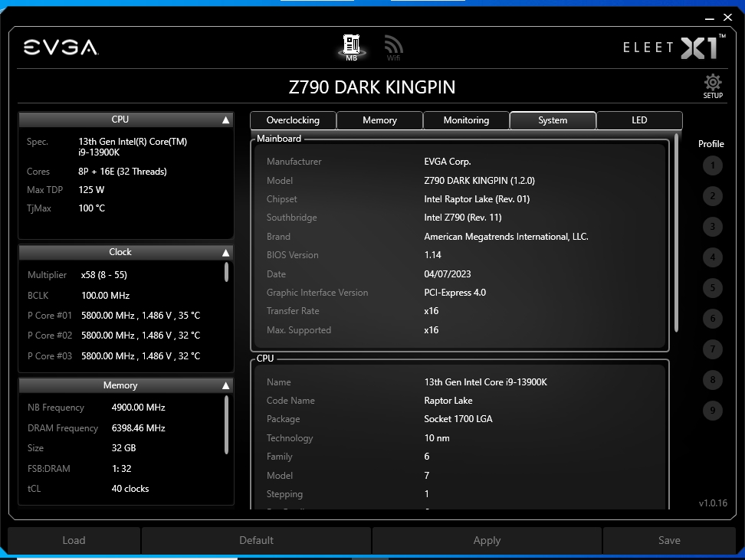Click the Load button
745x560 pixels.
click(x=74, y=540)
